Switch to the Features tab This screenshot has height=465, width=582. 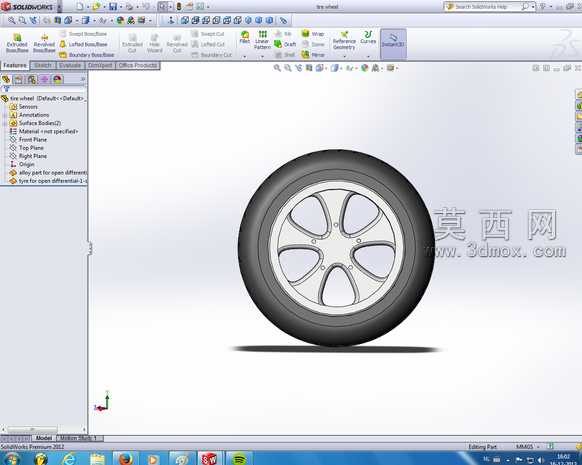coord(15,65)
